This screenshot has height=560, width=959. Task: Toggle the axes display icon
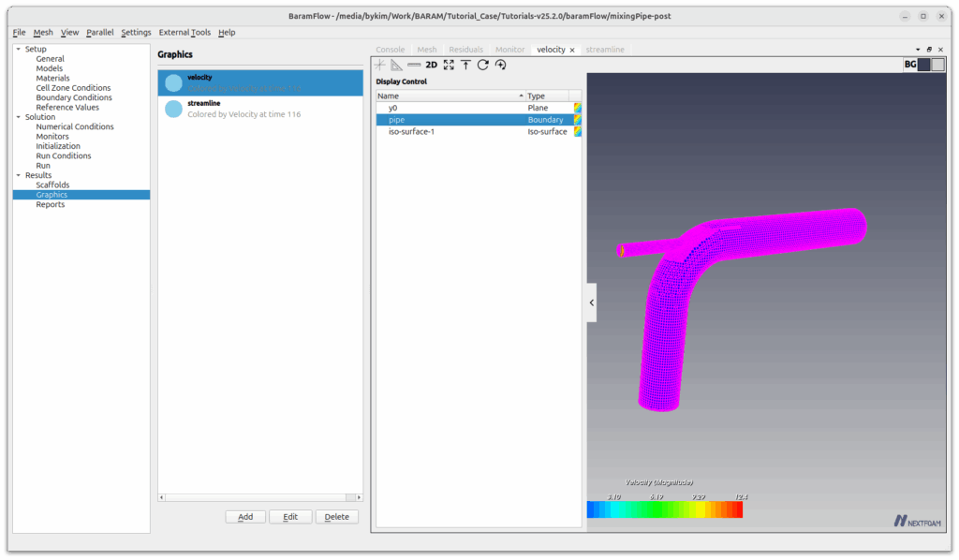point(380,65)
